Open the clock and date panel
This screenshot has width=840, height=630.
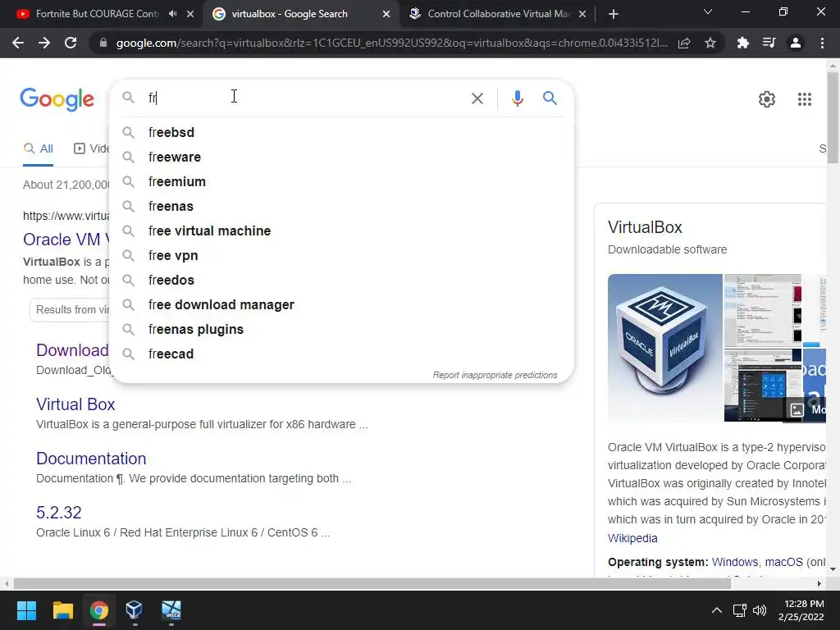pos(801,610)
